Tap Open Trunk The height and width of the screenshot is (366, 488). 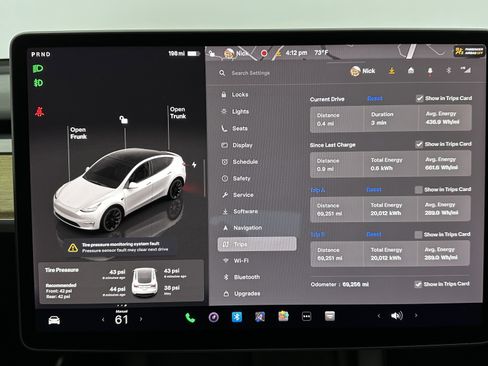[x=178, y=113]
